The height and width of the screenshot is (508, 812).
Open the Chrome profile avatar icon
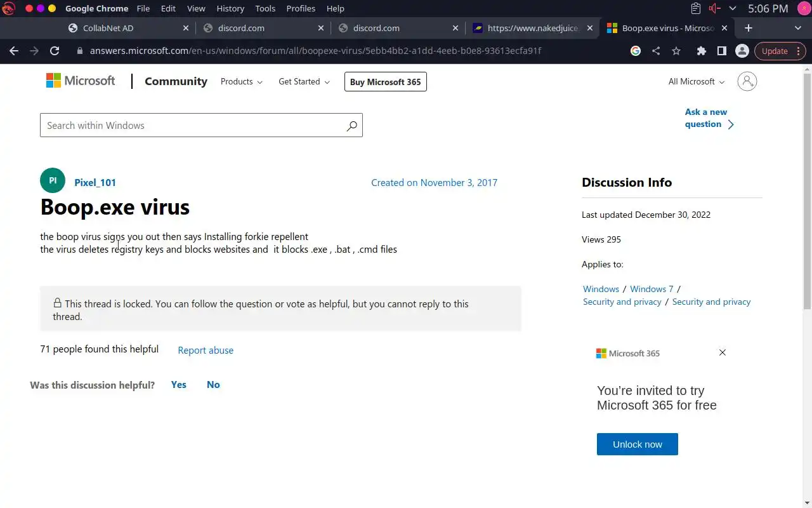742,51
